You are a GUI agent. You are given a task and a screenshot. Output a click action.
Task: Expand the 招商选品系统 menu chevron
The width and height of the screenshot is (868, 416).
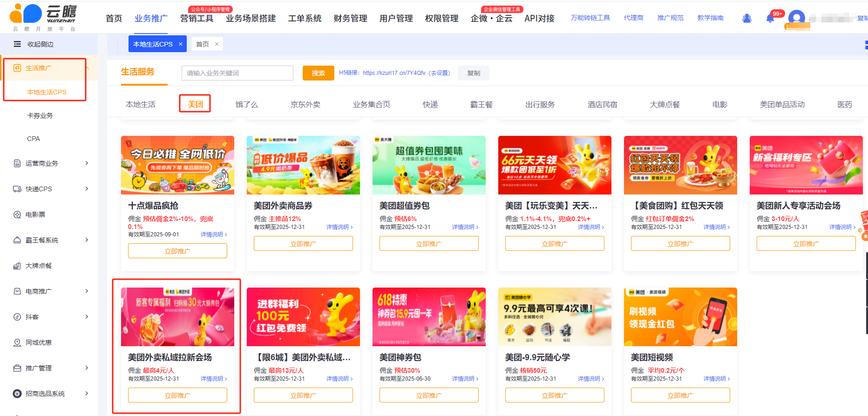(x=87, y=394)
